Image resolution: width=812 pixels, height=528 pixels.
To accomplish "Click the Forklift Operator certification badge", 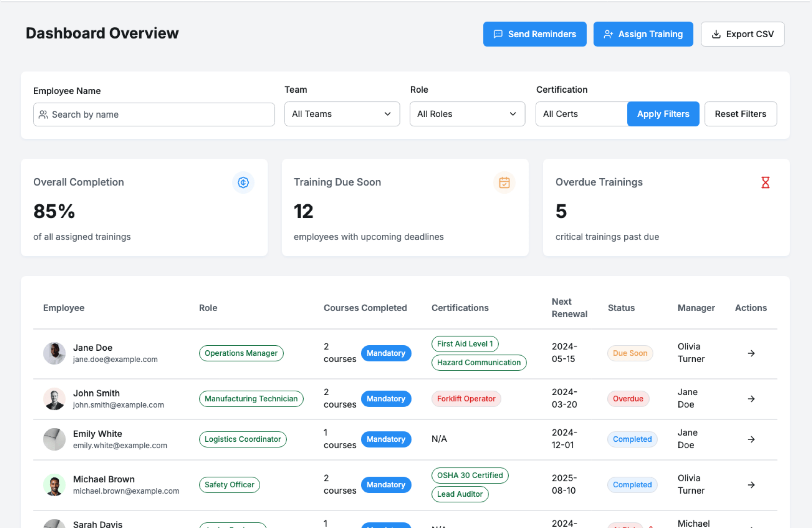I will pyautogui.click(x=466, y=399).
